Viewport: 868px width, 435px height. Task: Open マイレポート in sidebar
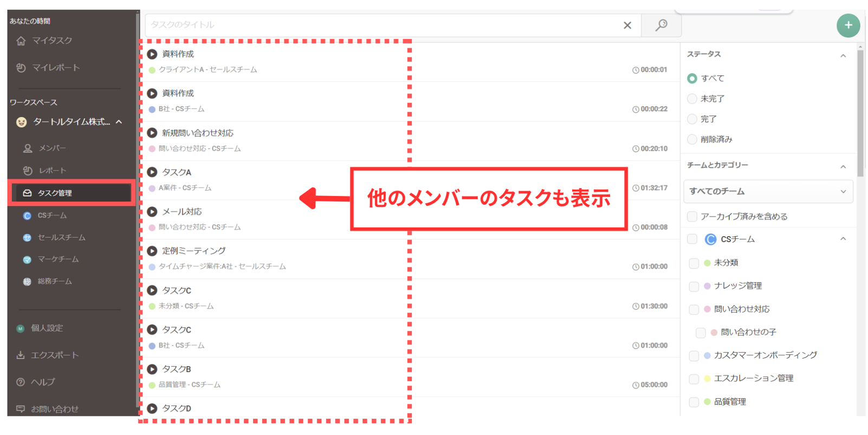point(55,68)
